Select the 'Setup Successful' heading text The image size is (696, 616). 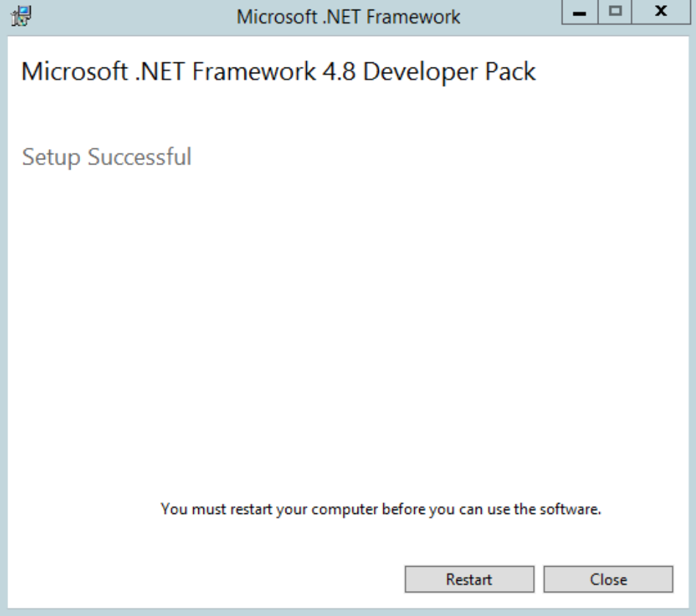(106, 157)
